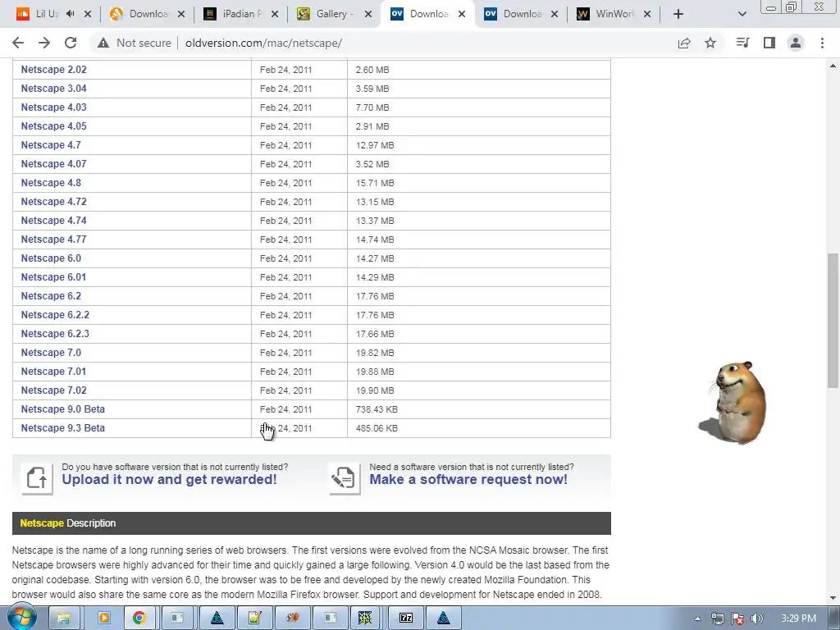The width and height of the screenshot is (840, 630).
Task: Share this page via the share icon
Action: click(684, 43)
